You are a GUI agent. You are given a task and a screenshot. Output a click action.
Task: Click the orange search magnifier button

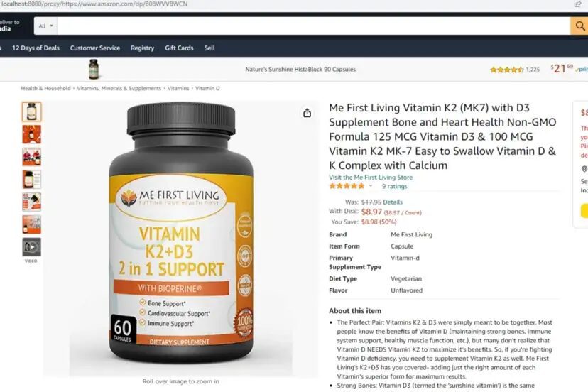pyautogui.click(x=579, y=26)
